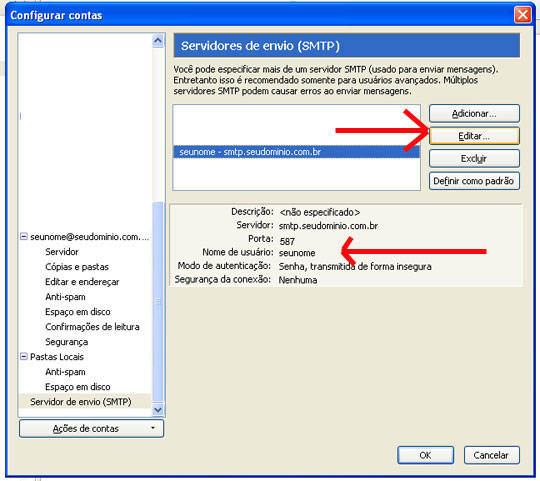Select Segurança under the account
The height and width of the screenshot is (481, 540).
point(66,342)
